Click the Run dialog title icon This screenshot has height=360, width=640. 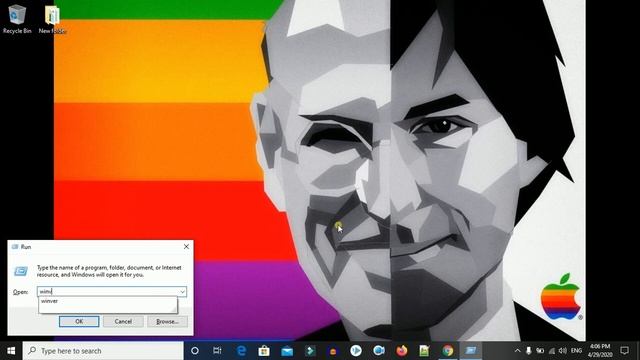pyautogui.click(x=16, y=247)
